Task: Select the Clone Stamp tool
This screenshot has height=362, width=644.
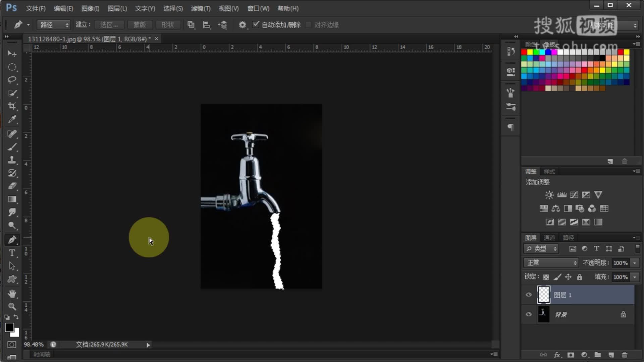Action: [x=12, y=160]
